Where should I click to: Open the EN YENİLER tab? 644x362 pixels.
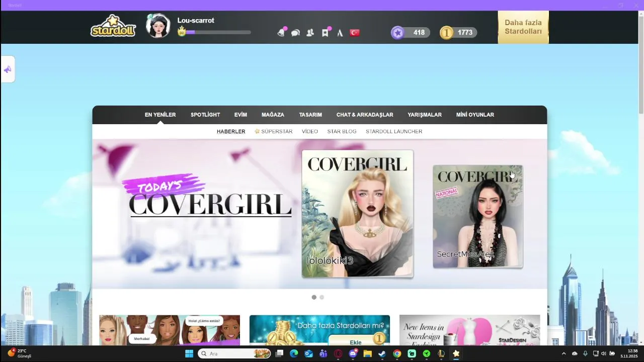point(160,115)
